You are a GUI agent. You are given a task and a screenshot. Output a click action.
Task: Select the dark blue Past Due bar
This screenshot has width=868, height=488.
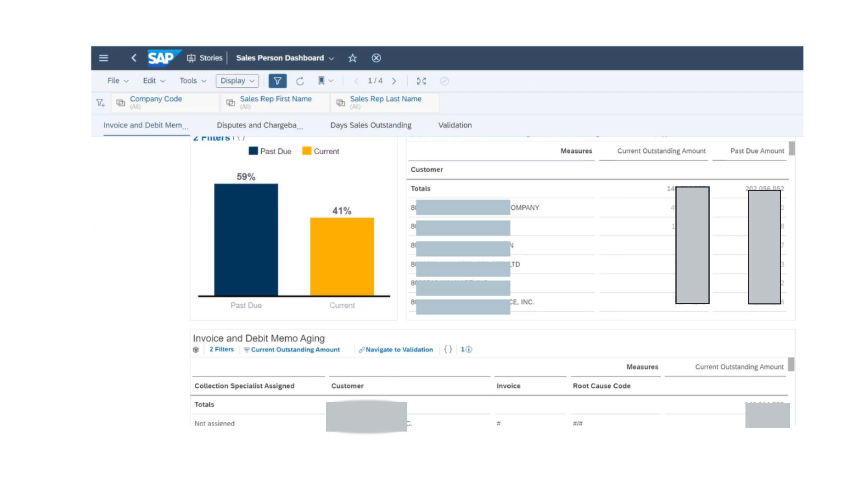click(x=246, y=239)
